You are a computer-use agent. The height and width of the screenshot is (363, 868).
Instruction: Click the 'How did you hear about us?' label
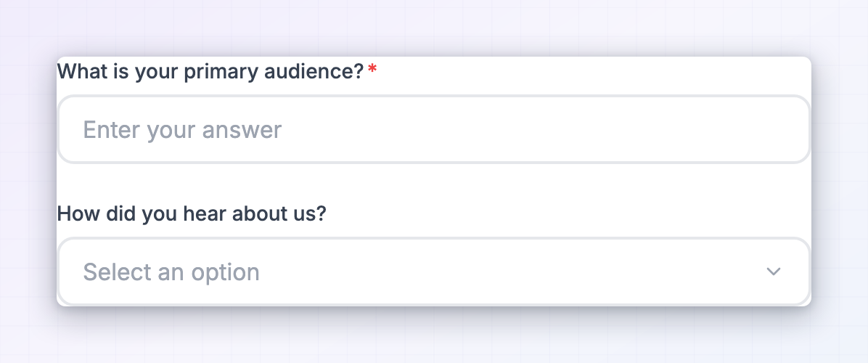[x=192, y=213]
